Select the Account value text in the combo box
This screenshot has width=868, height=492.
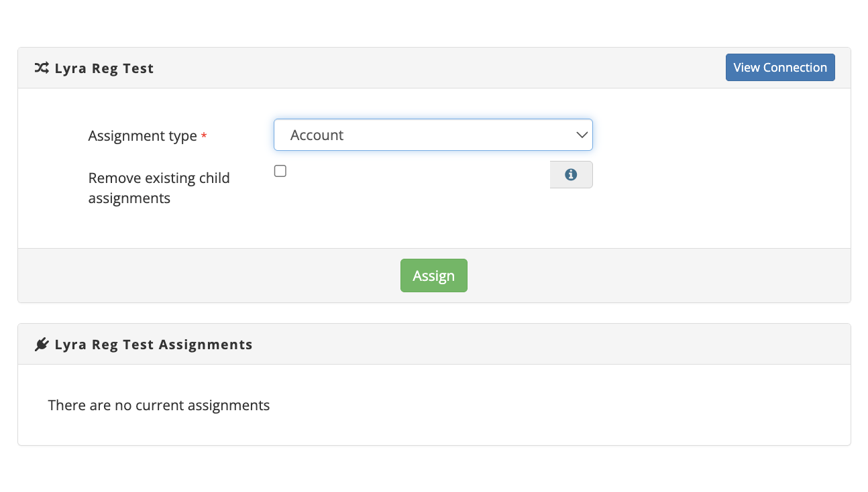coord(317,135)
